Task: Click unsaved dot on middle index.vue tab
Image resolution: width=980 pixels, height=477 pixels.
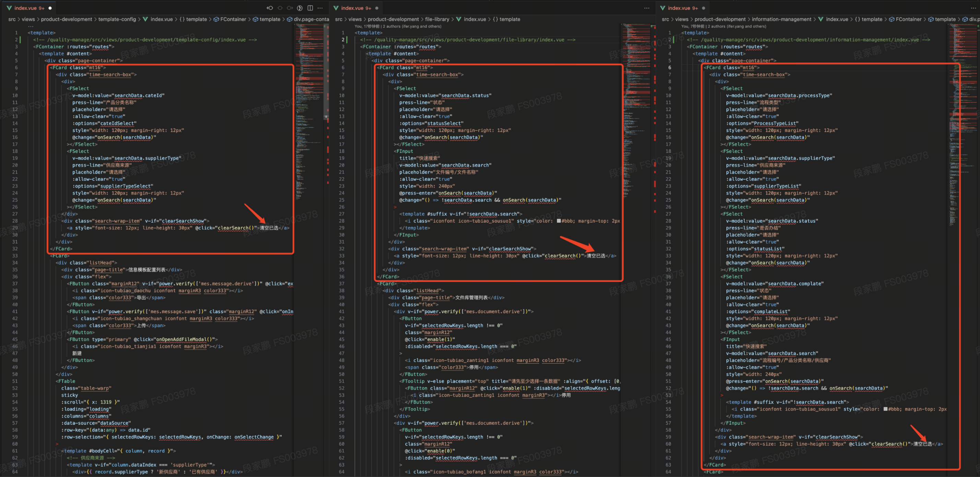Action: (x=377, y=8)
